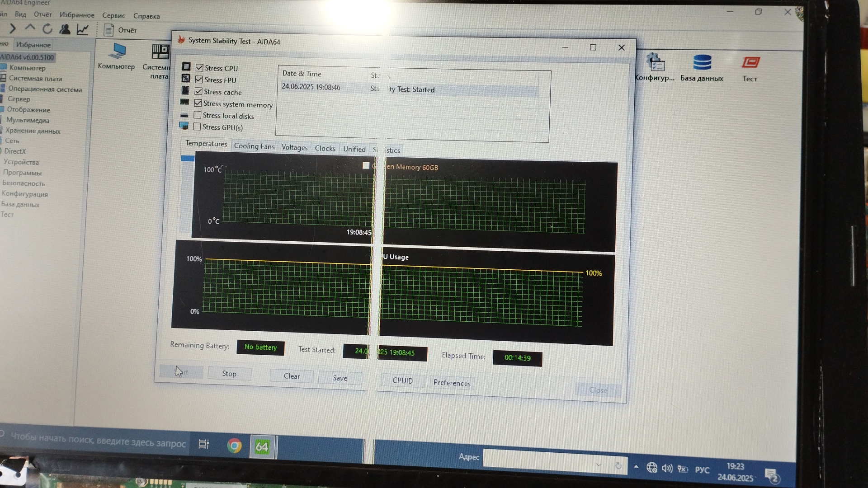This screenshot has width=868, height=488.
Task: Open the Сервис menu
Action: (x=113, y=15)
